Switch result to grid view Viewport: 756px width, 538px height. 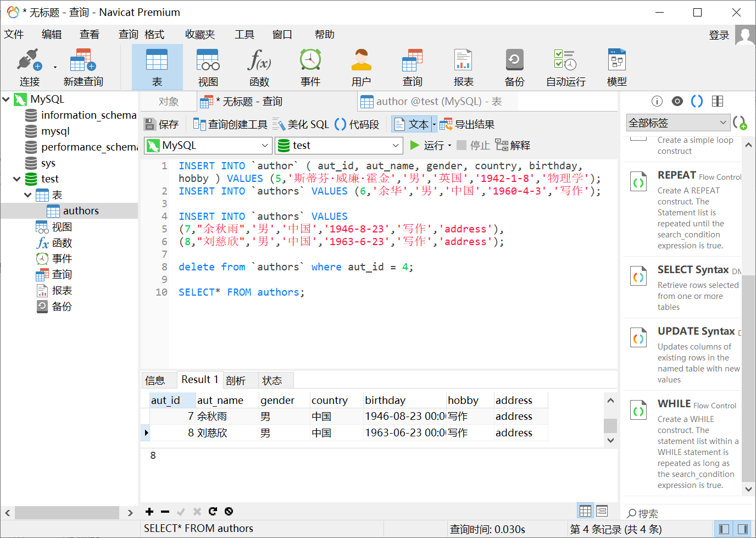[586, 511]
